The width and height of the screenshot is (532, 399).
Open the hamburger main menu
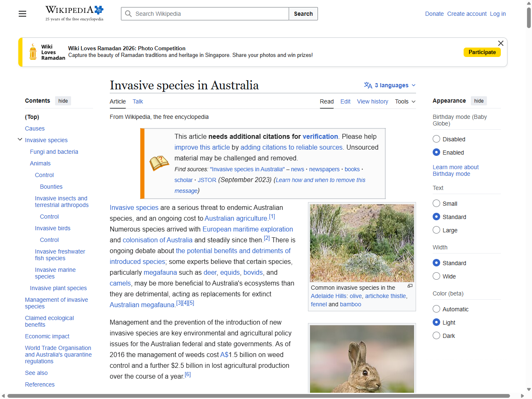pyautogui.click(x=22, y=14)
